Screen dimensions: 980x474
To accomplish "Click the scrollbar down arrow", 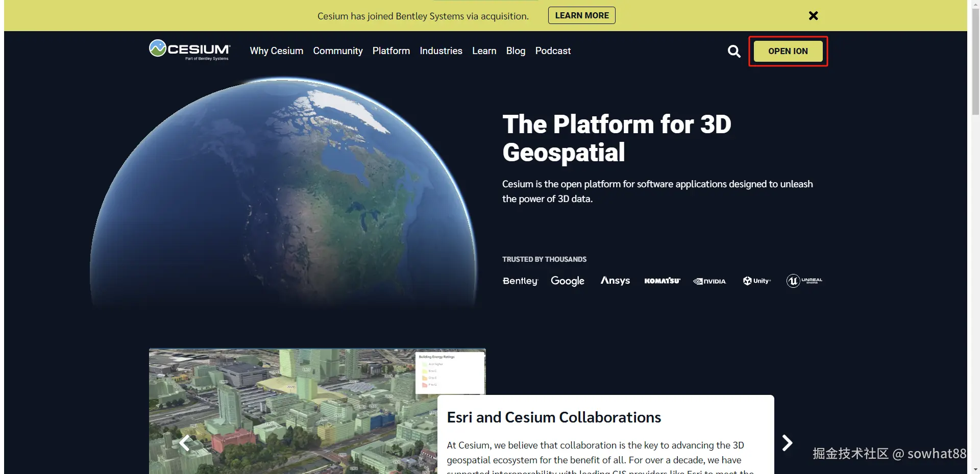I will click(975, 469).
